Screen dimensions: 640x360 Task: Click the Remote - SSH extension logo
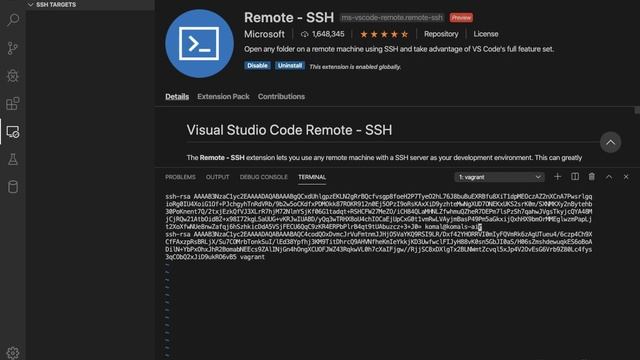point(199,44)
